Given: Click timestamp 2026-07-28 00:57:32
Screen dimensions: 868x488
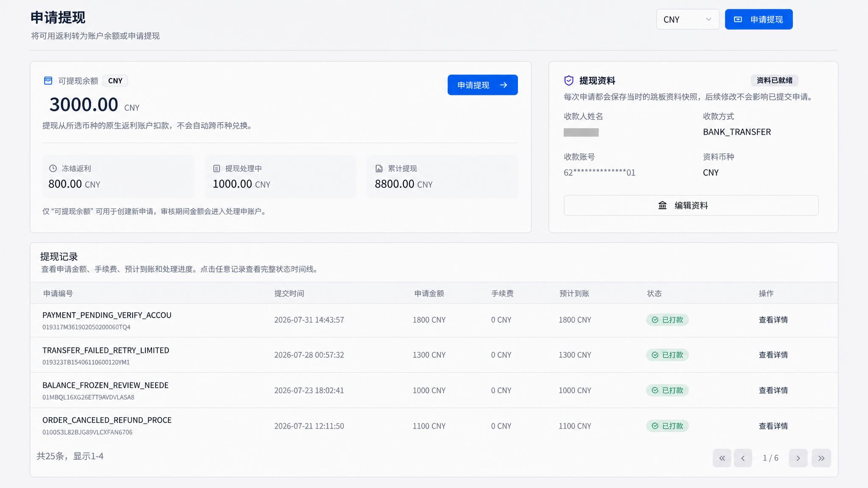Looking at the screenshot, I should click(x=309, y=355).
